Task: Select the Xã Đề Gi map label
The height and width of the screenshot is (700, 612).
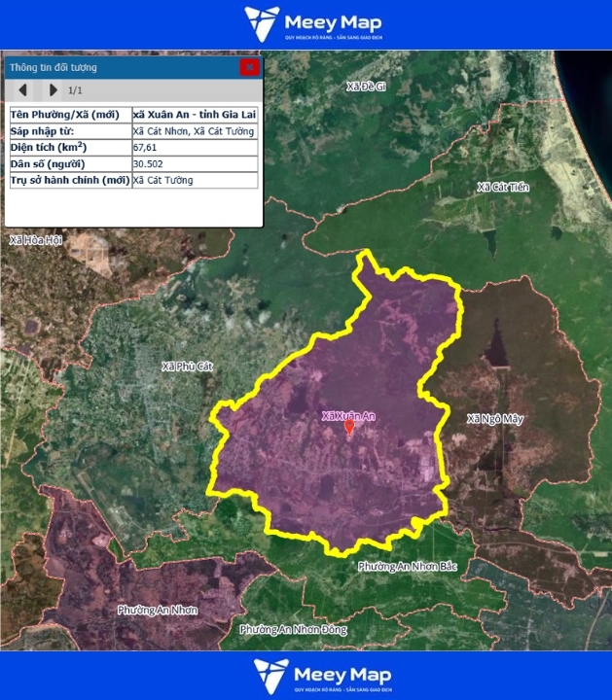Action: pyautogui.click(x=367, y=87)
